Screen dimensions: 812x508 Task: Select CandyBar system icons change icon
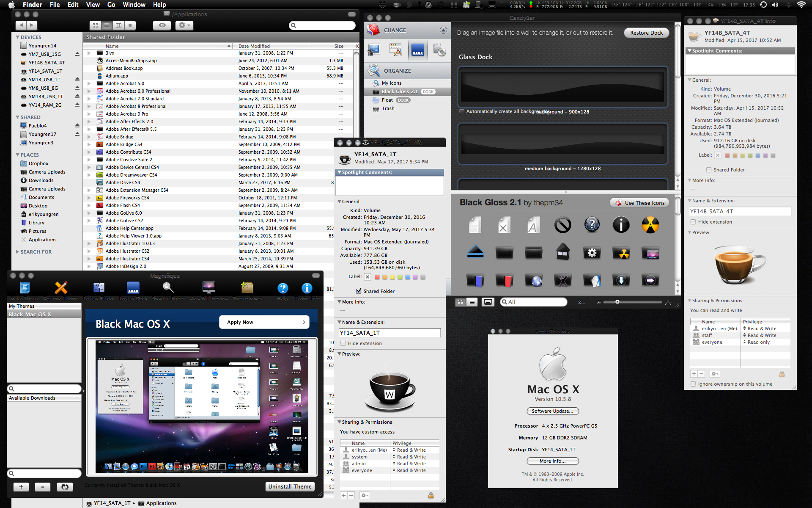(374, 50)
